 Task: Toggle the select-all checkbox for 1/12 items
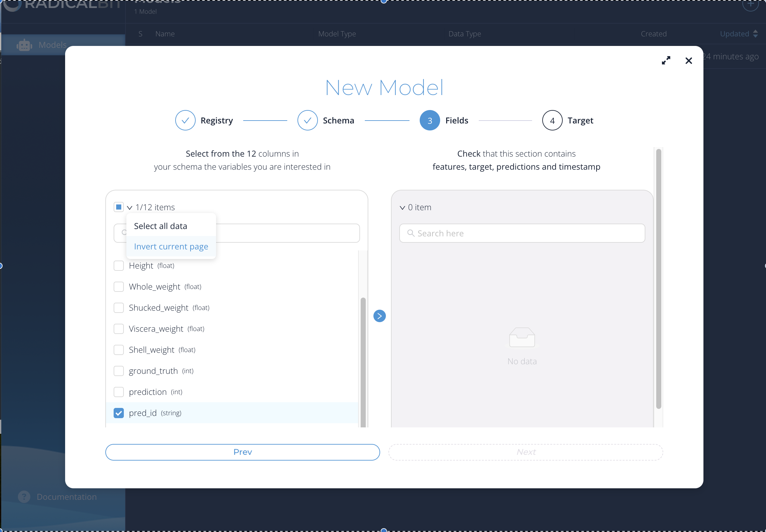pyautogui.click(x=118, y=207)
